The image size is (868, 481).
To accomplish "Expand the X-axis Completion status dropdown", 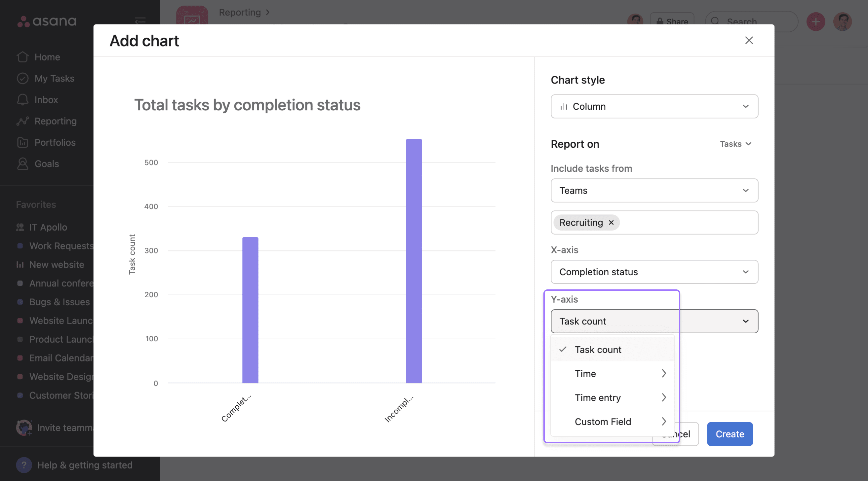I will [654, 272].
